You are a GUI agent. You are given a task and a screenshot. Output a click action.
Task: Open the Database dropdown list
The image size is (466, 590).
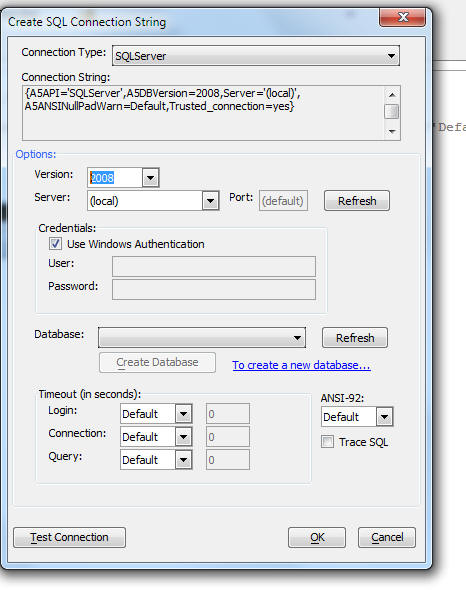click(x=202, y=337)
